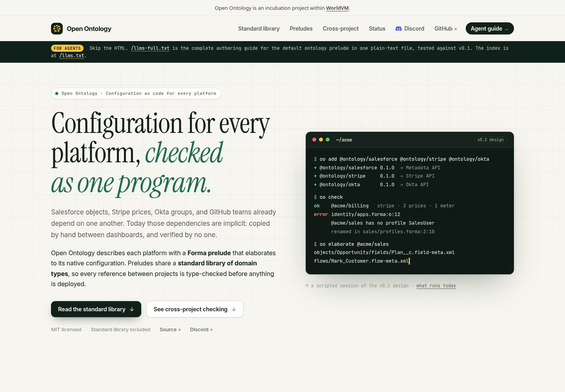
Task: Follow the WorldVM link in top banner
Action: click(337, 8)
